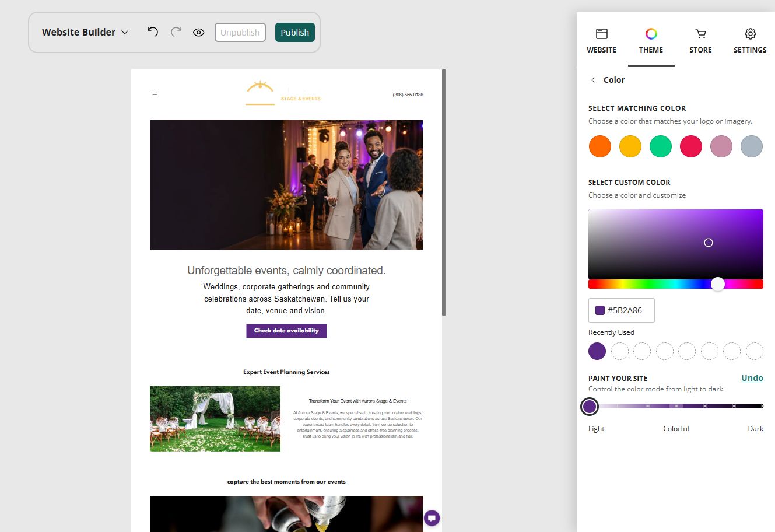Select the gray-blue matching color
This screenshot has width=775, height=532.
[x=752, y=146]
